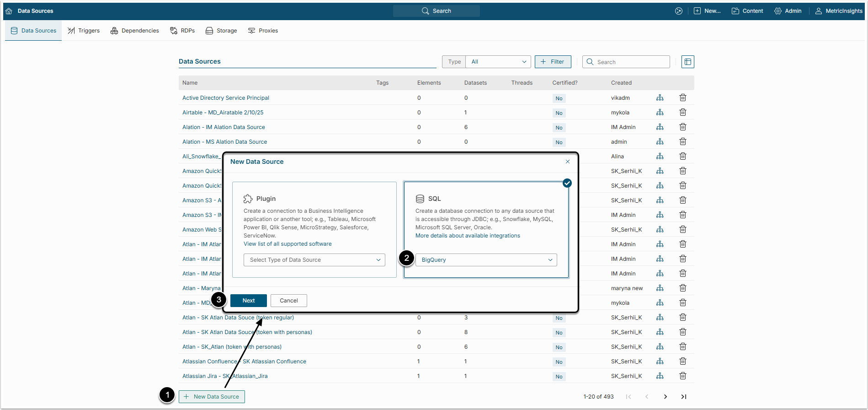Image resolution: width=868 pixels, height=410 pixels.
Task: Open the compass icon beside New menu
Action: pyautogui.click(x=679, y=11)
